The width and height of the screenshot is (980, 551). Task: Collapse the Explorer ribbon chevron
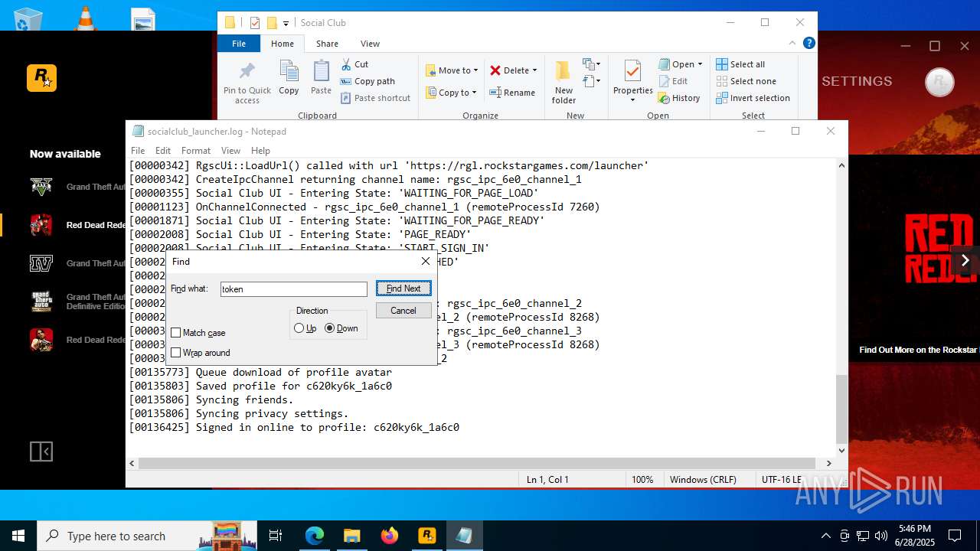point(792,44)
